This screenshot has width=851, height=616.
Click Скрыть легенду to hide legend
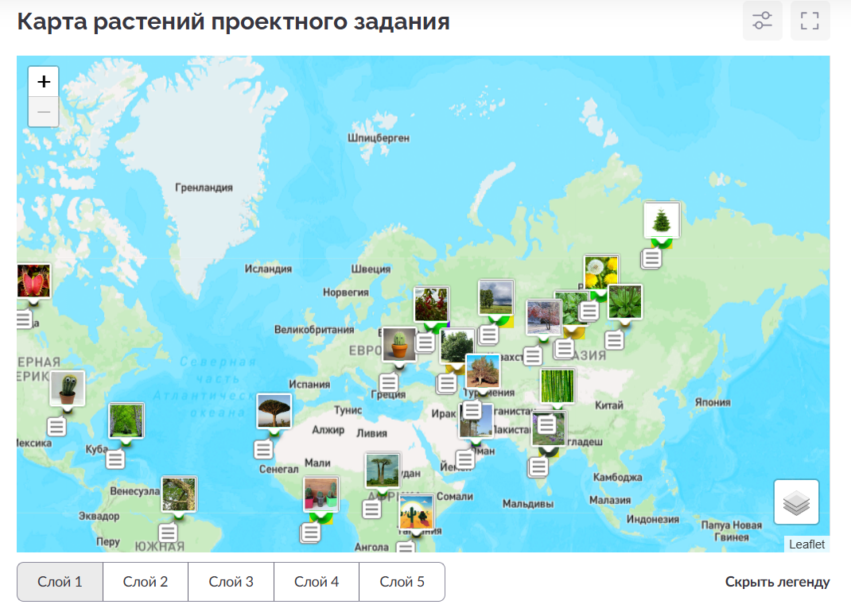tap(777, 582)
